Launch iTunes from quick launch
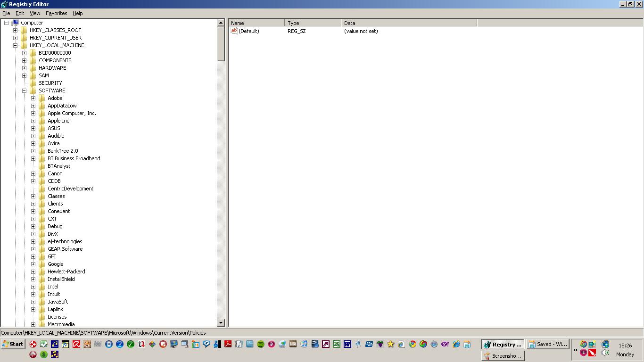 click(304, 344)
